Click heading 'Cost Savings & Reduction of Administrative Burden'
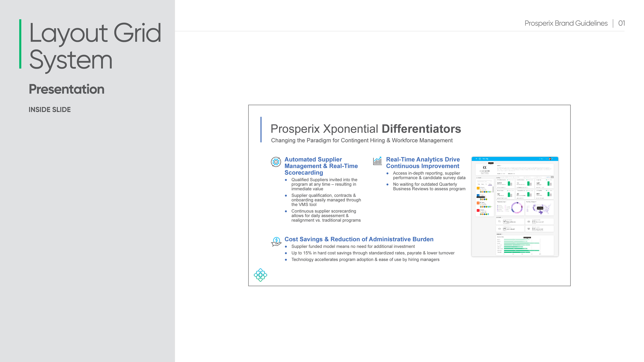644x362 pixels. pyautogui.click(x=359, y=239)
